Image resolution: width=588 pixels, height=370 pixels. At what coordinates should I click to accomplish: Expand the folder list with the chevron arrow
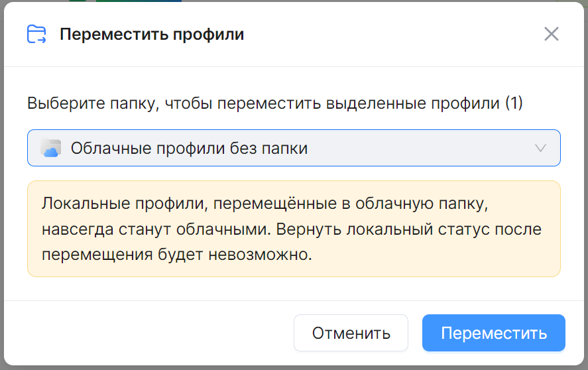(x=540, y=148)
